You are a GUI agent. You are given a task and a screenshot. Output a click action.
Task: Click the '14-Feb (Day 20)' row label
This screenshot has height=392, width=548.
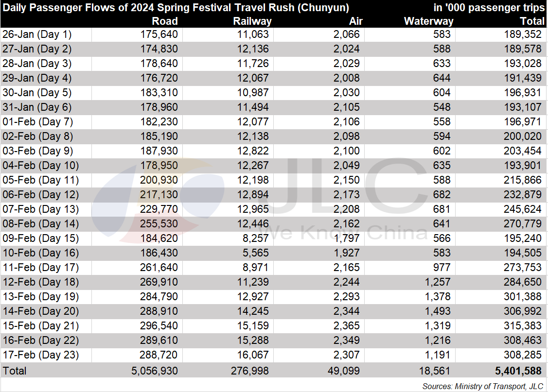point(40,311)
